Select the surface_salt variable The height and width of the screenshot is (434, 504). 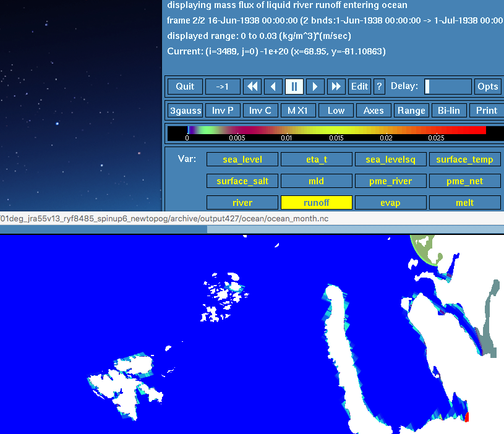coord(242,181)
